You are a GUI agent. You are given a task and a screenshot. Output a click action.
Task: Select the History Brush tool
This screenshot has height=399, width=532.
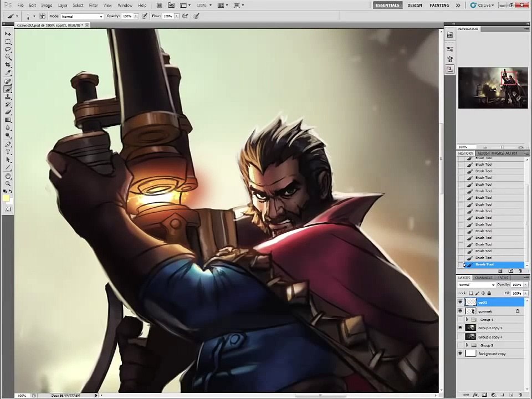[x=8, y=105]
